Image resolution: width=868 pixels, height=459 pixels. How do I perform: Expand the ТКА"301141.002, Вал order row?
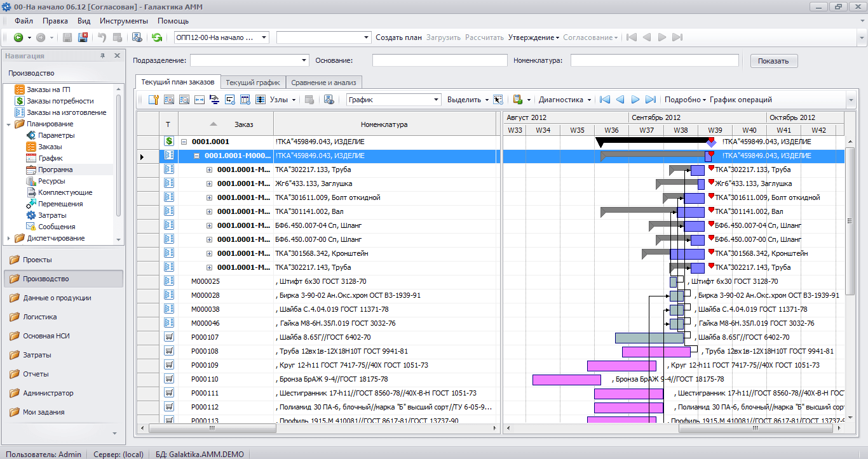(210, 211)
